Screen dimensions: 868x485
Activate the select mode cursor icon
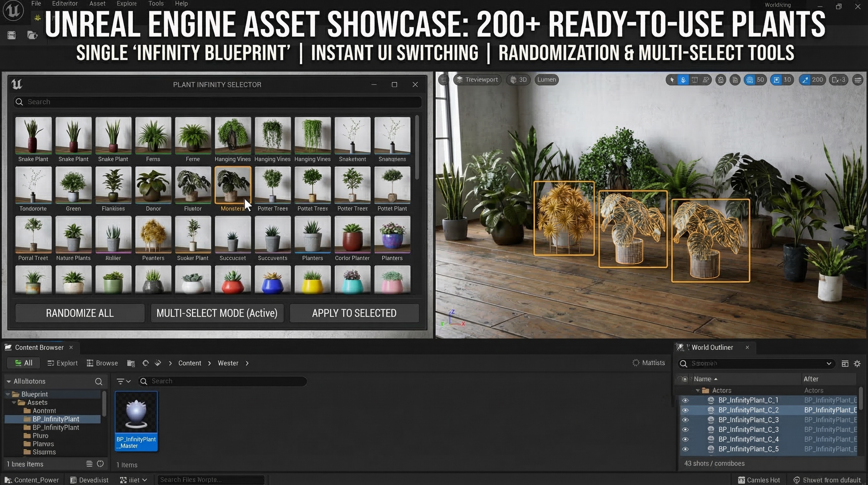[672, 80]
